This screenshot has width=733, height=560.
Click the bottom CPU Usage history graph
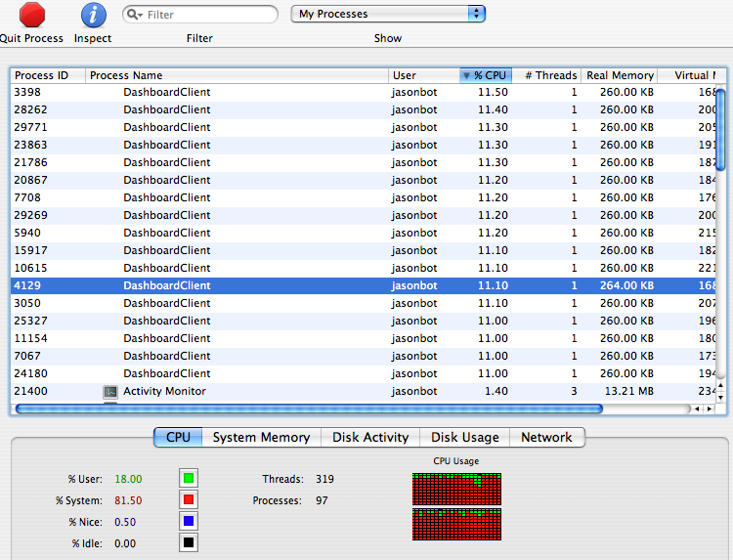456,524
